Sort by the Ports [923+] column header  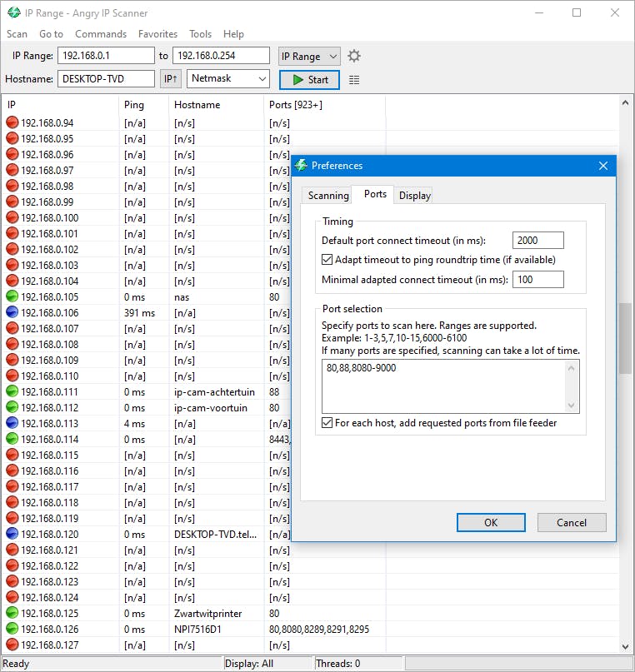point(324,105)
